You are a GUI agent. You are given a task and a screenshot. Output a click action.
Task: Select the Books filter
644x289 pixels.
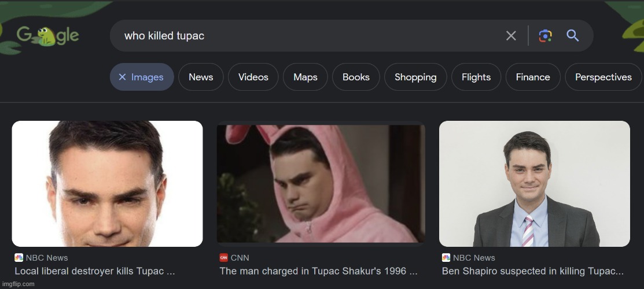coord(356,77)
